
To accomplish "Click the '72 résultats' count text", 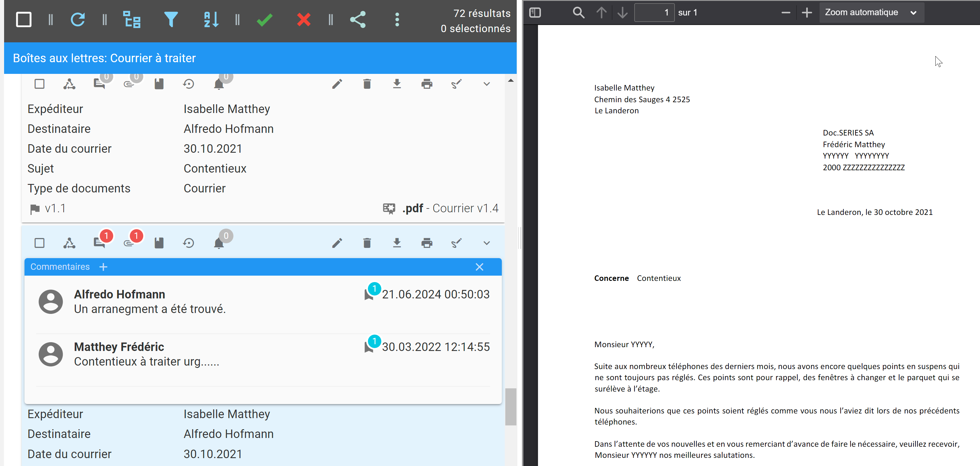I will point(482,13).
